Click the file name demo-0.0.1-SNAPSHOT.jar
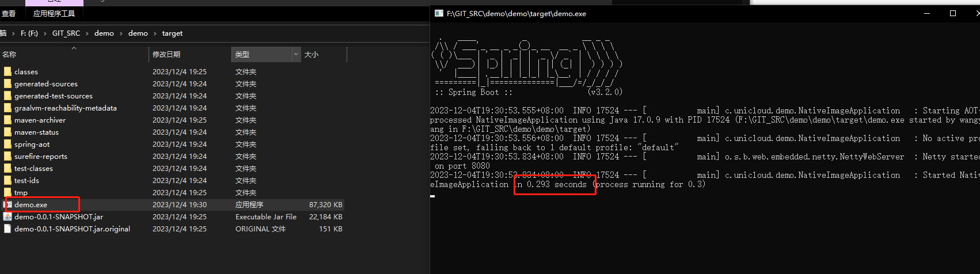Screen dimensions: 980x274 coord(59,217)
